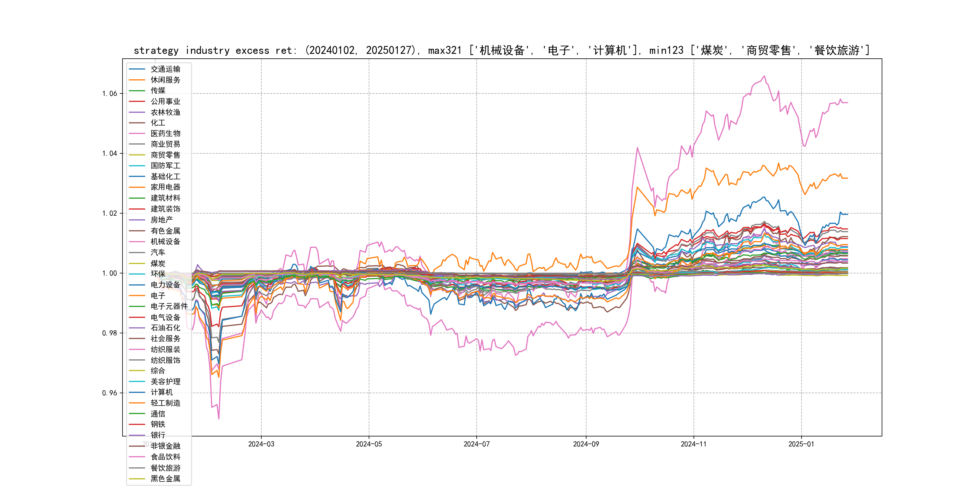Click the 1.00 y-axis tick label
980x490 pixels.
tap(109, 273)
